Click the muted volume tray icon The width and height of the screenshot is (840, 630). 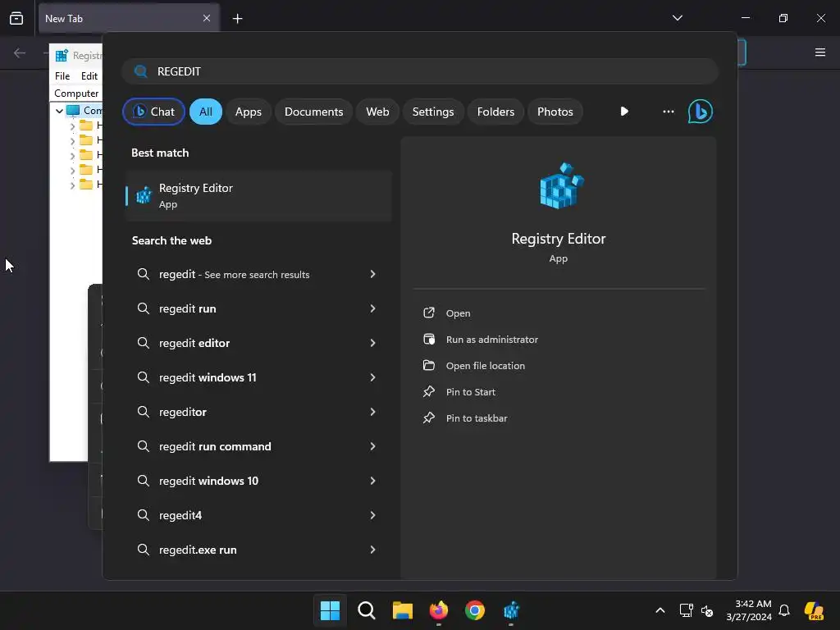(707, 610)
